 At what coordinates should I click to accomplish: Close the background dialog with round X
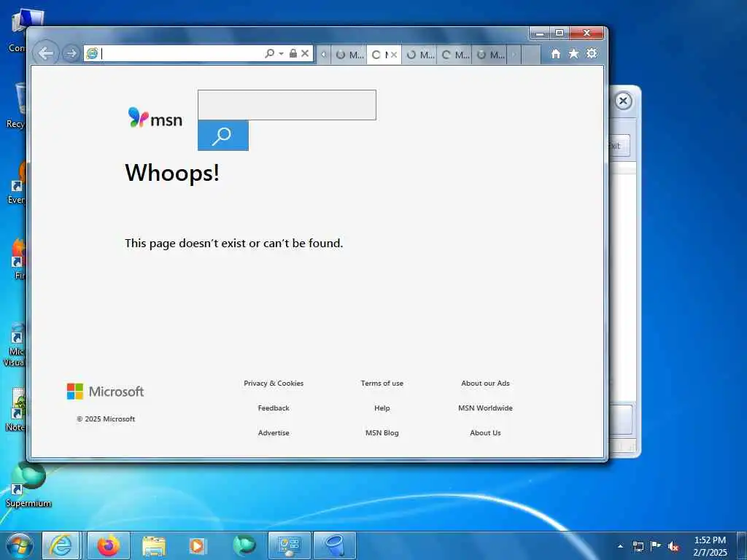tap(623, 101)
